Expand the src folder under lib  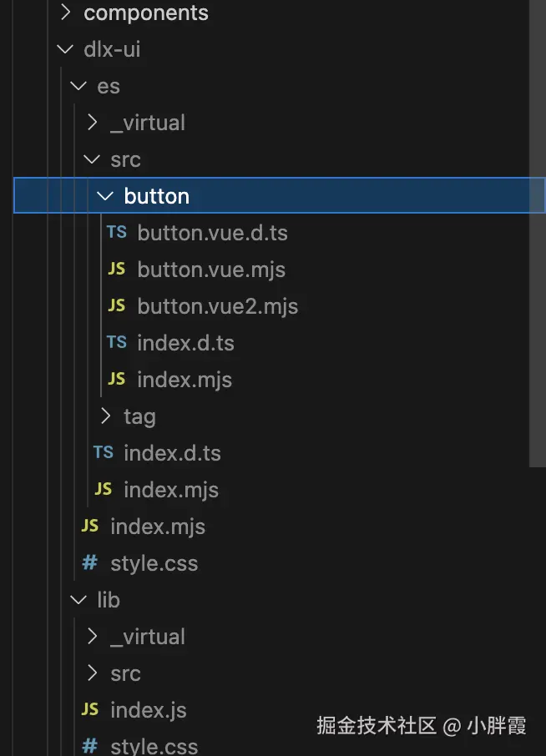click(x=92, y=673)
